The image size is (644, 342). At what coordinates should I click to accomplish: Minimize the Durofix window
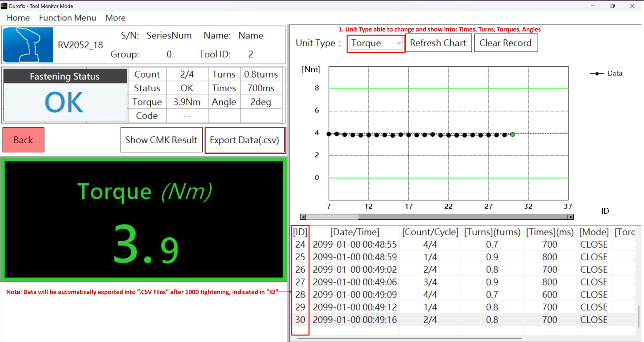coord(593,6)
